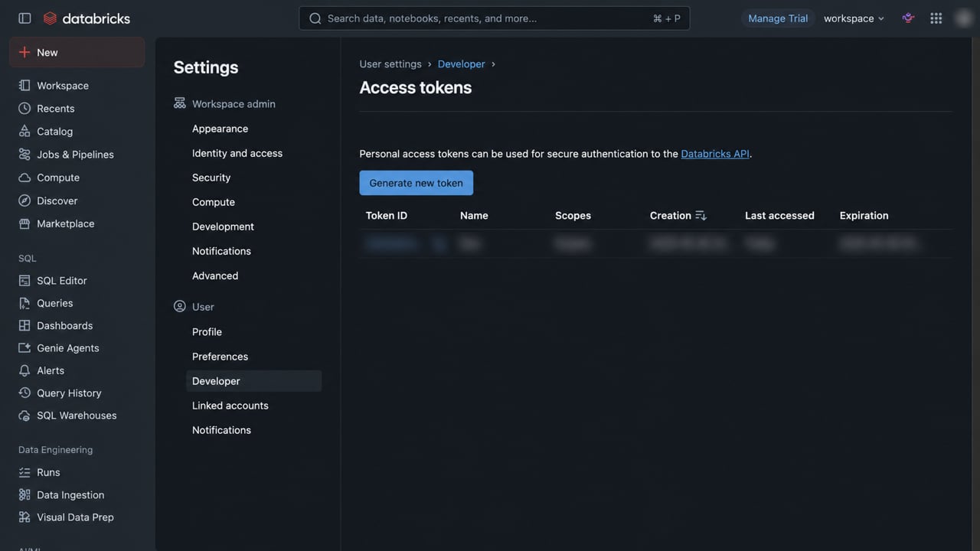Sort tokens by Creation column arrow
Image resolution: width=980 pixels, height=551 pixels.
pyautogui.click(x=701, y=216)
